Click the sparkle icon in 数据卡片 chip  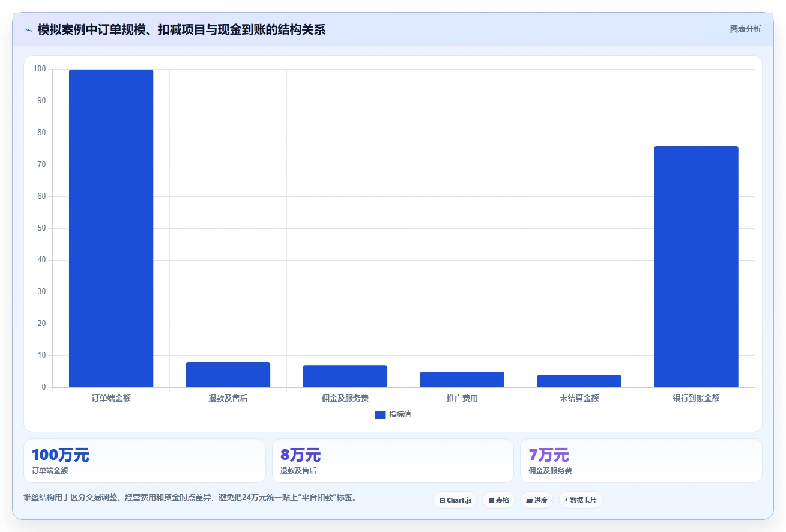pos(566,500)
